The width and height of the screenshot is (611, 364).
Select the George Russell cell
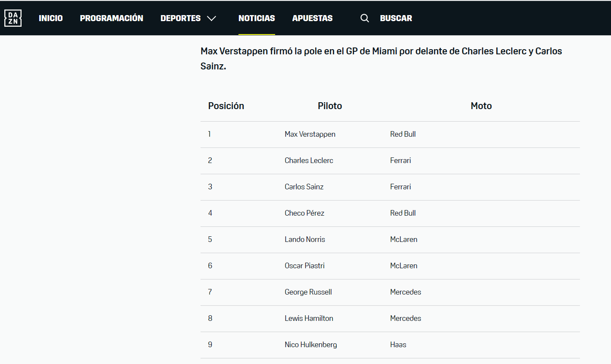pyautogui.click(x=308, y=292)
